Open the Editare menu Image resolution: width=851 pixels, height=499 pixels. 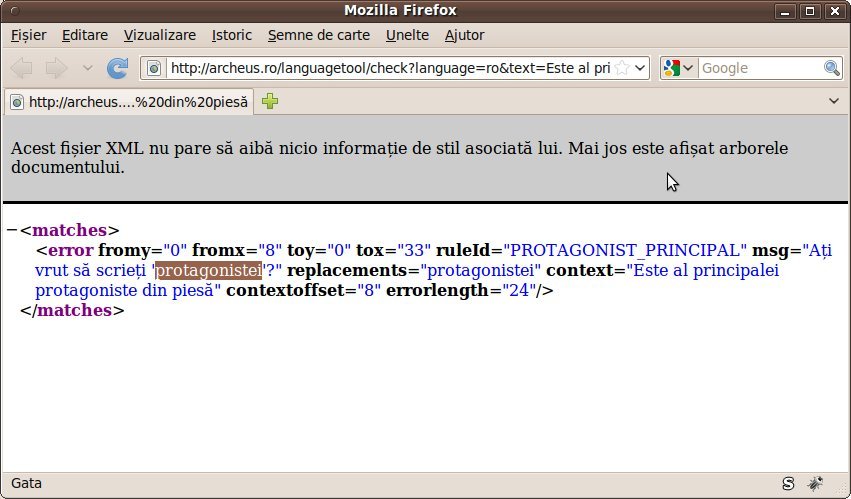(x=85, y=35)
